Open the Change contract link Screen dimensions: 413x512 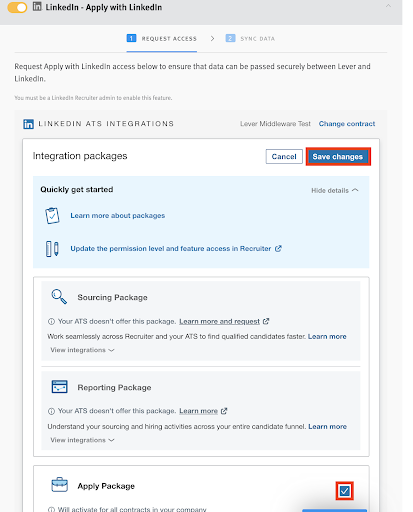347,124
